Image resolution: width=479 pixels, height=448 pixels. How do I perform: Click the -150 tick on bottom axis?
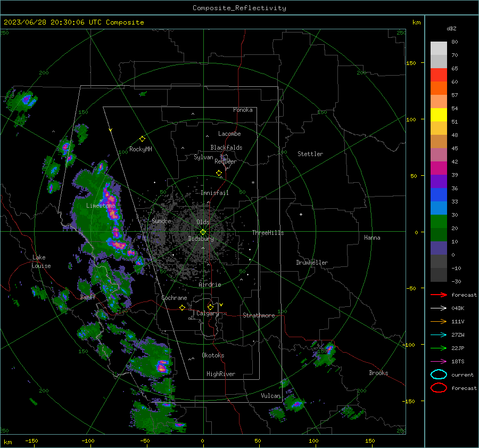31,441
